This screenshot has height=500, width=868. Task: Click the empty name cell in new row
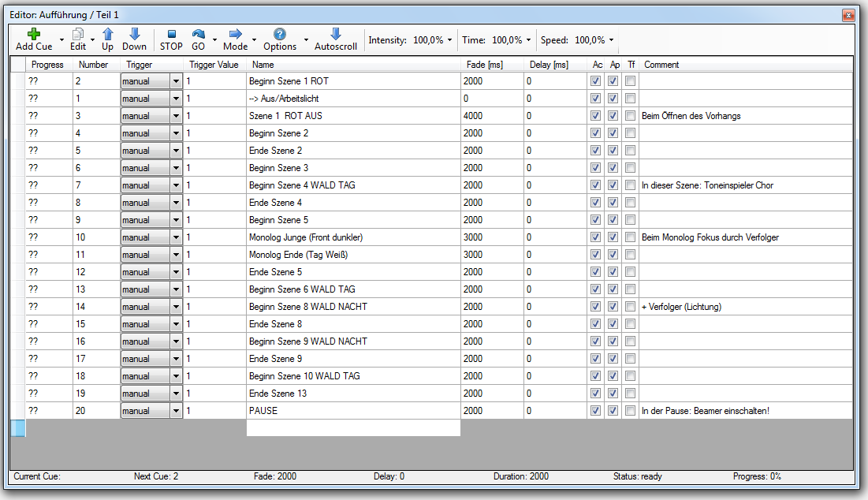point(352,427)
